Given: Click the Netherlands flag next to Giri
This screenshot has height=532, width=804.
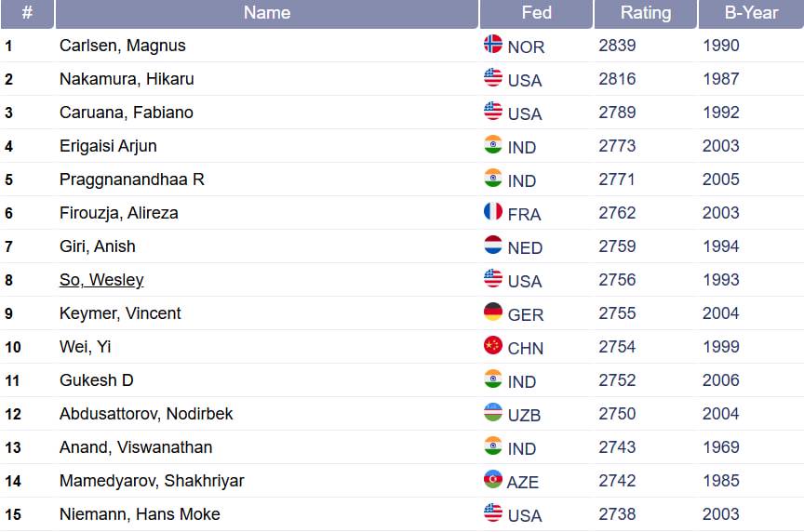Looking at the screenshot, I should coord(493,246).
